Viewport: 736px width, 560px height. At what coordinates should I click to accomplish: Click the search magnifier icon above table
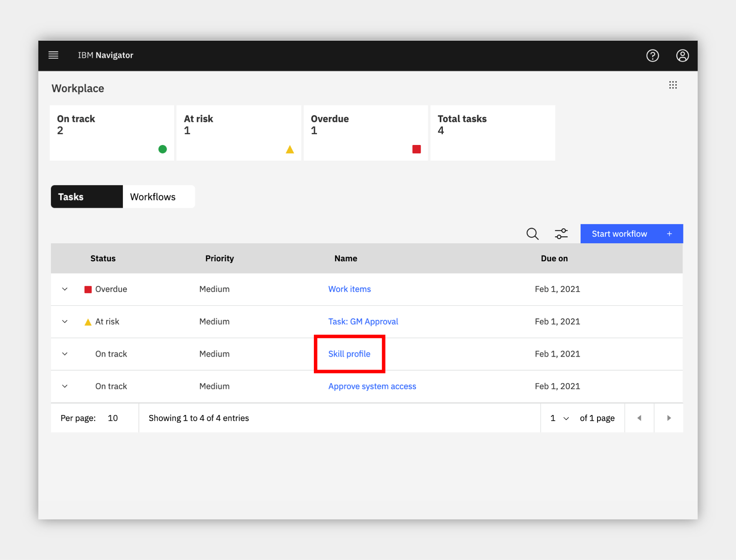click(x=532, y=234)
